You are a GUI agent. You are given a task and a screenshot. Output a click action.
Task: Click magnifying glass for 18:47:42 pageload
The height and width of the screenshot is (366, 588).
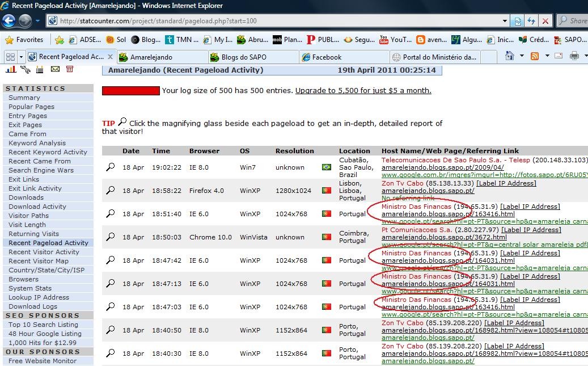click(x=110, y=260)
